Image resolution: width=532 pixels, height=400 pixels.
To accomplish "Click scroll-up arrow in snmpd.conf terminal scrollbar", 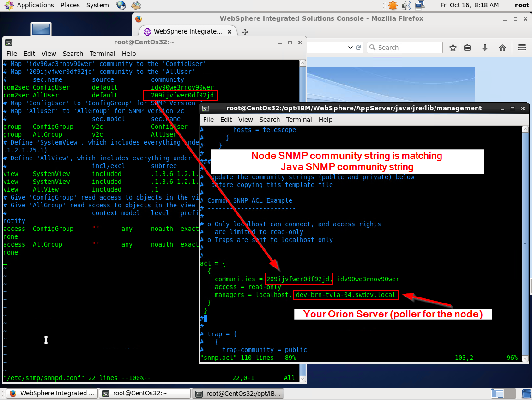I will pyautogui.click(x=302, y=63).
